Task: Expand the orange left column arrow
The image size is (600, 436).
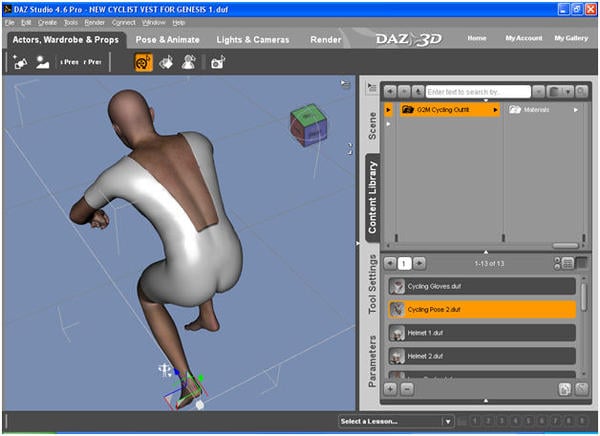Action: click(388, 110)
